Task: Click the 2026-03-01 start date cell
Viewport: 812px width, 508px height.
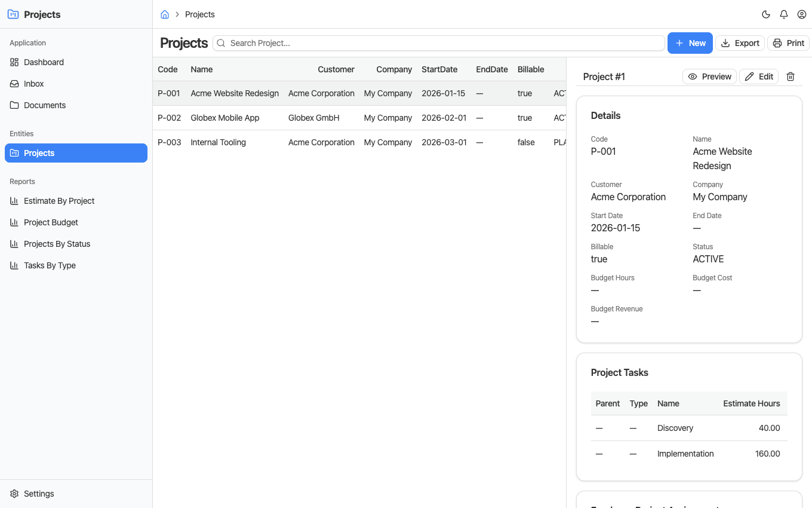Action: click(444, 142)
